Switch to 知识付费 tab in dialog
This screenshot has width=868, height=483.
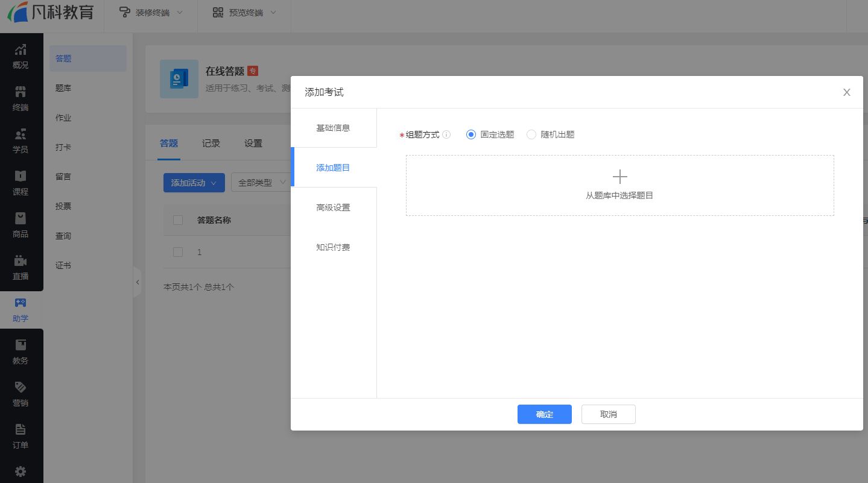[334, 247]
